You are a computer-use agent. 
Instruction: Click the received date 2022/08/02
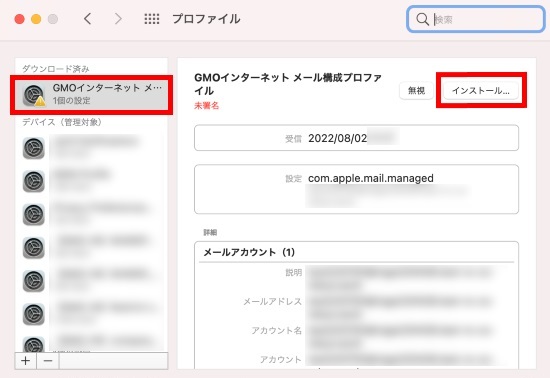pos(337,138)
